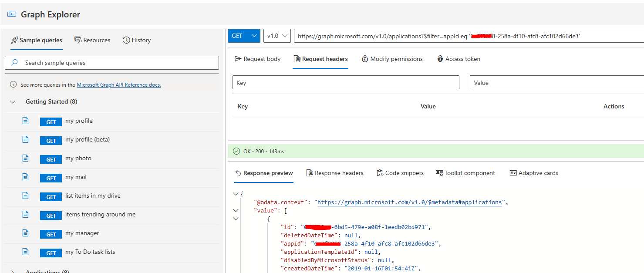Click the header Key input field

coord(346,82)
